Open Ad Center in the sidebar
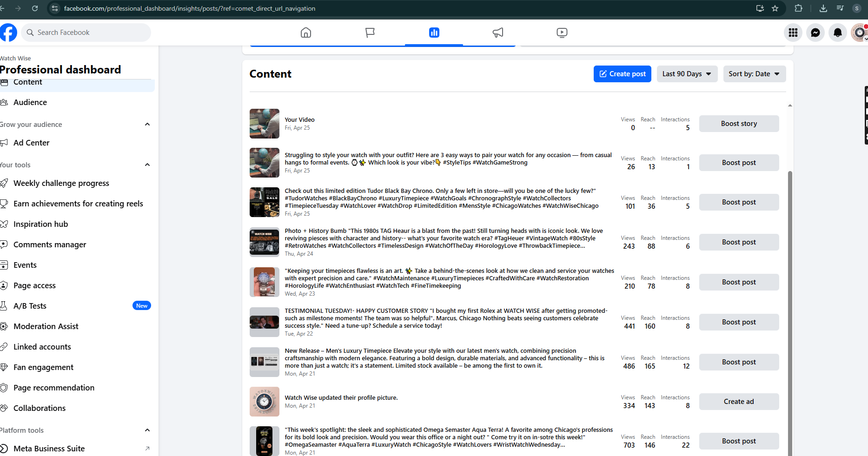This screenshot has width=868, height=456. [x=77, y=143]
